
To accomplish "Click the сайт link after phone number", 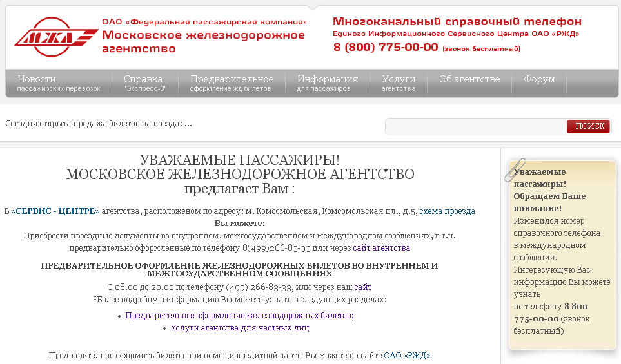I will pos(362,287).
